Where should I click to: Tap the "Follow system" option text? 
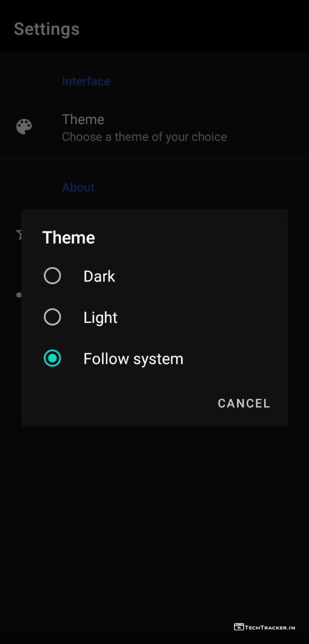(x=133, y=359)
